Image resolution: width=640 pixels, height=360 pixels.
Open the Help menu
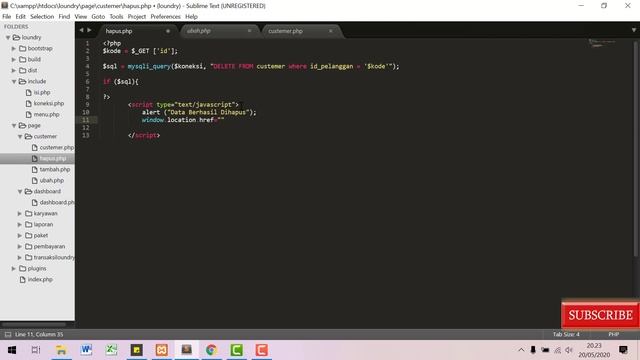[x=191, y=17]
